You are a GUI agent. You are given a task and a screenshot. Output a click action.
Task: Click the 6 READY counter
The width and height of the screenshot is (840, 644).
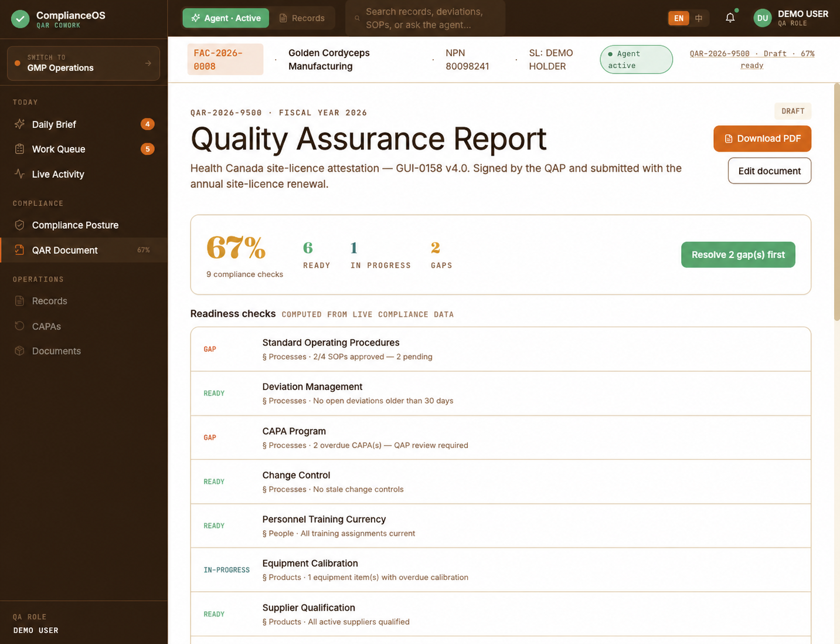pyautogui.click(x=317, y=255)
